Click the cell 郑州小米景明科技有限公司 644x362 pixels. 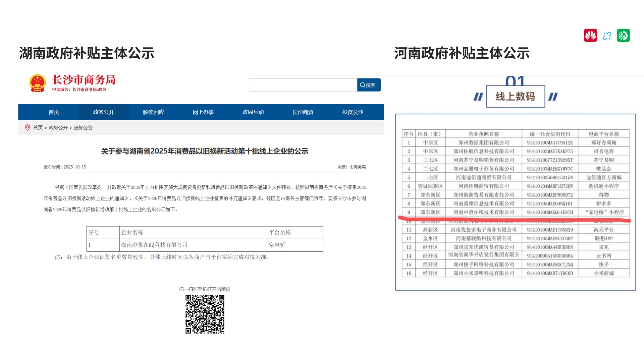click(x=484, y=274)
